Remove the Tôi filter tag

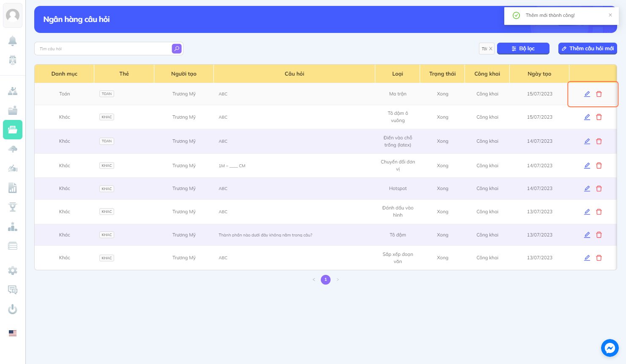coord(490,49)
